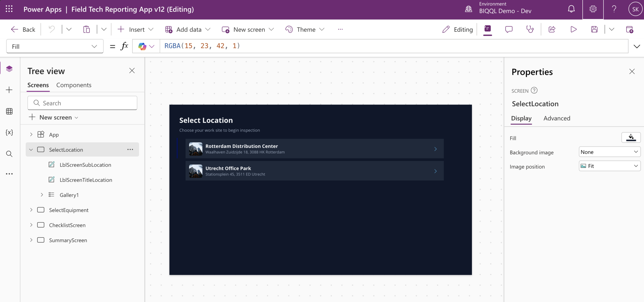Select the Tree view layers icon
The image size is (644, 302).
[9, 69]
